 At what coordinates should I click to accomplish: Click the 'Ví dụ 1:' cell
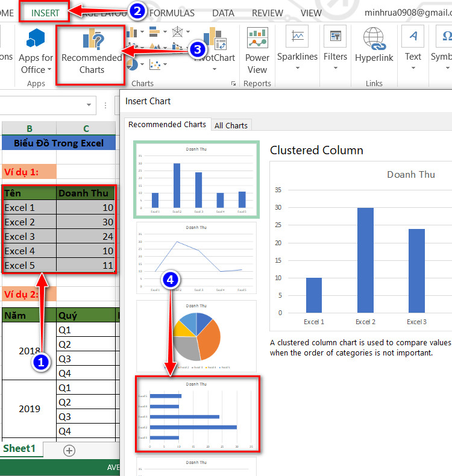click(29, 172)
